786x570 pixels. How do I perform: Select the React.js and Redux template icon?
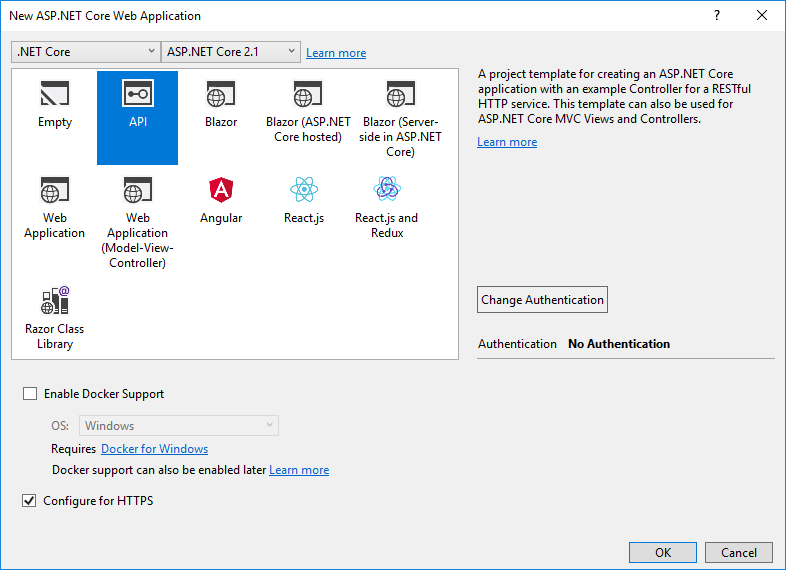click(387, 188)
